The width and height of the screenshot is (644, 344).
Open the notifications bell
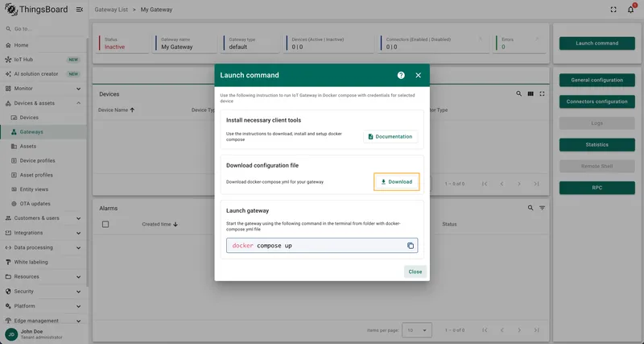coord(631,10)
